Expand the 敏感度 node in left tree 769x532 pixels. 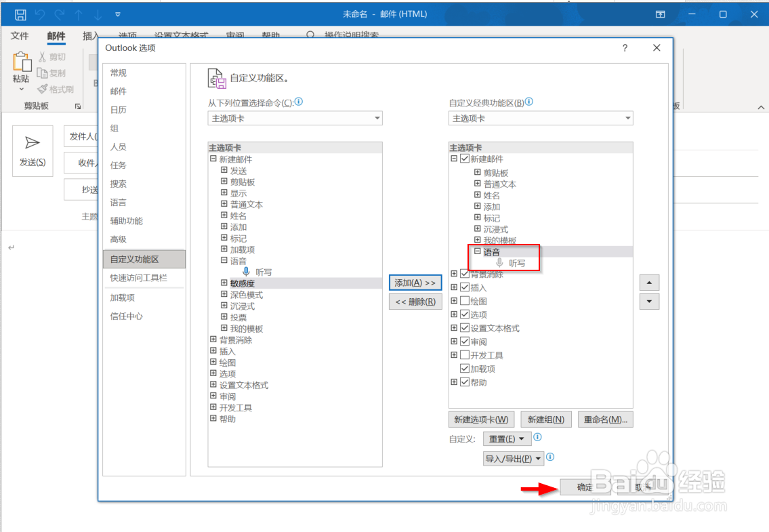pos(224,283)
